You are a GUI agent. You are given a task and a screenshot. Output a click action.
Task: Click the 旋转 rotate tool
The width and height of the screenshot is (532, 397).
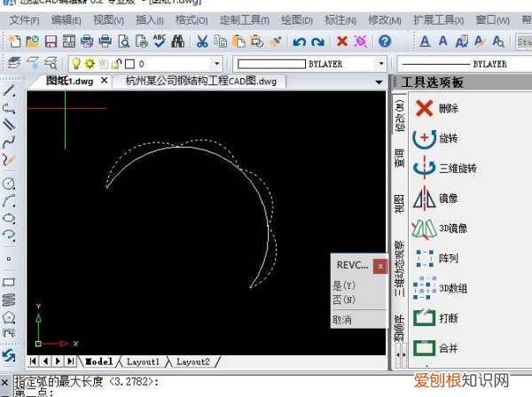point(435,138)
